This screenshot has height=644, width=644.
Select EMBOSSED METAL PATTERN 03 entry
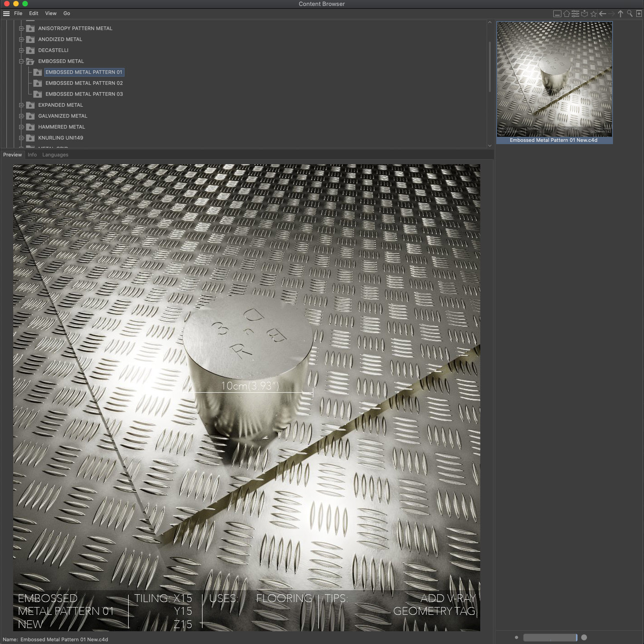[x=84, y=94]
